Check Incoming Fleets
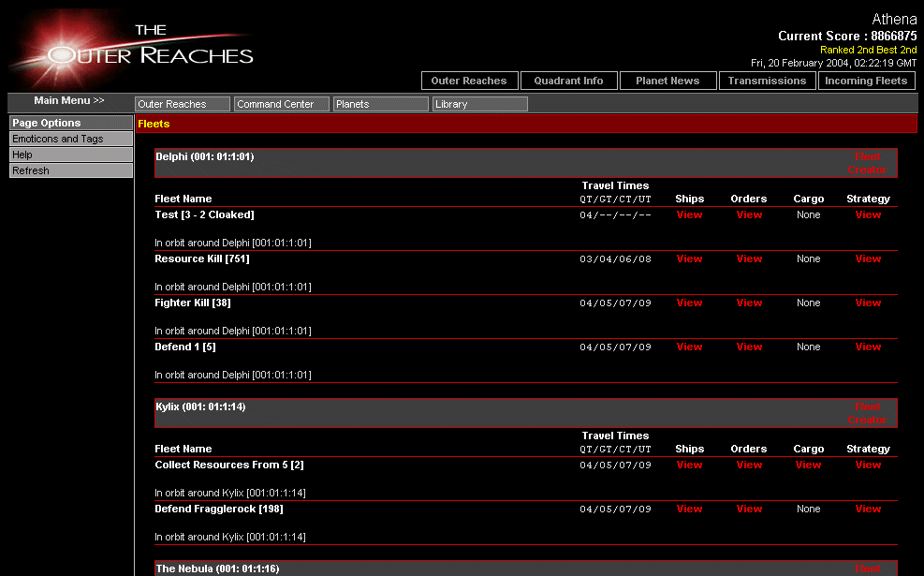The height and width of the screenshot is (576, 924). [866, 81]
